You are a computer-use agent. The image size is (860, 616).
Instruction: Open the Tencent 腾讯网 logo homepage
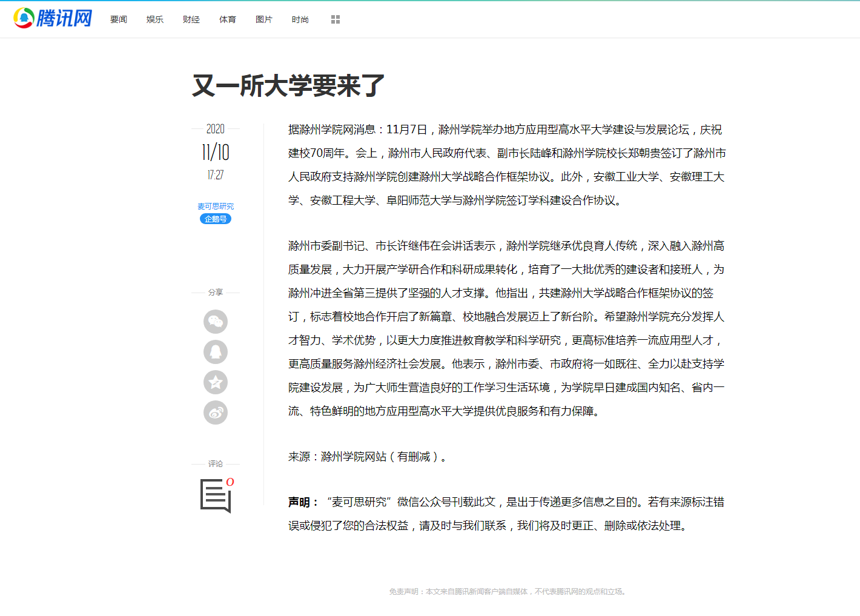(53, 18)
